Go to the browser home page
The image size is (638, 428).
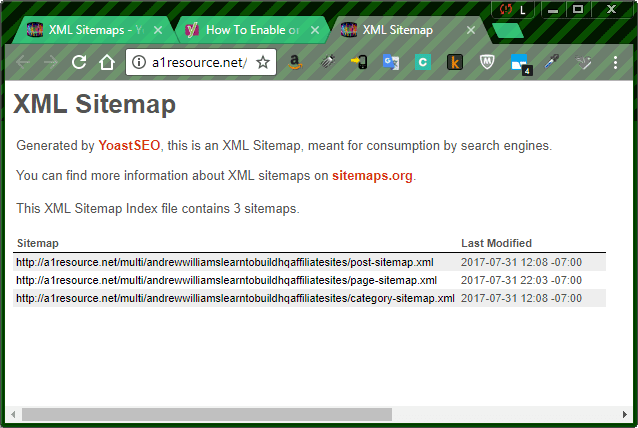tap(107, 62)
